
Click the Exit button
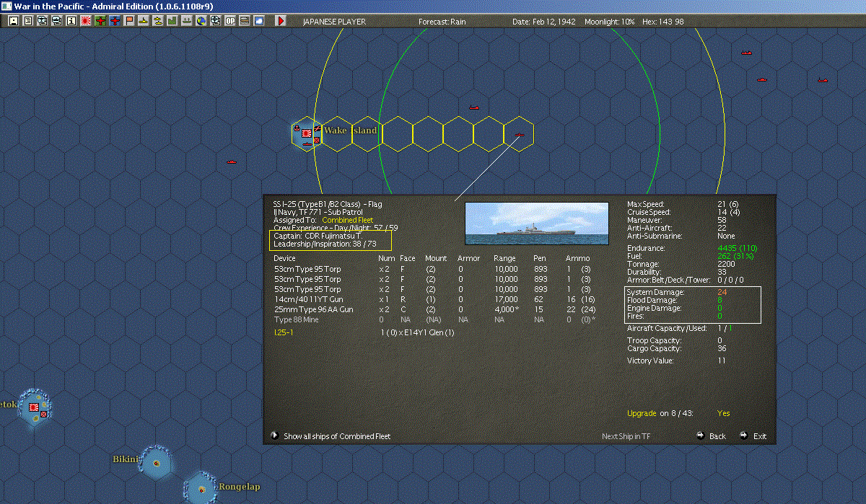pyautogui.click(x=753, y=436)
